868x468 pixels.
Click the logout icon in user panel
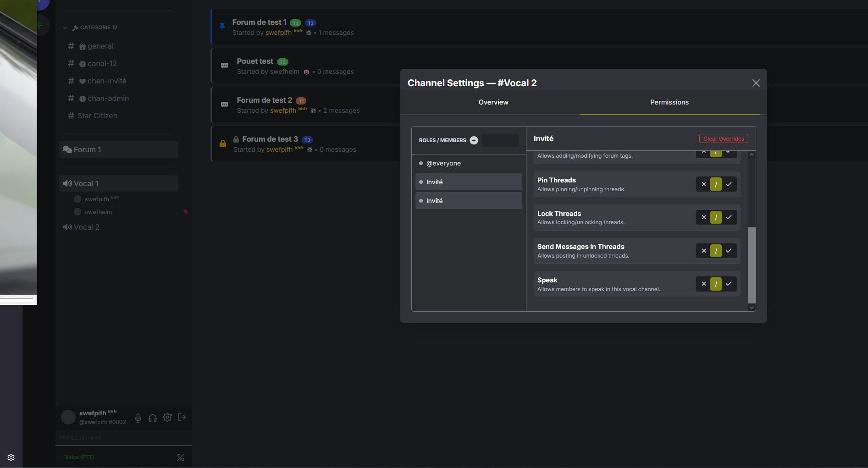(x=182, y=417)
